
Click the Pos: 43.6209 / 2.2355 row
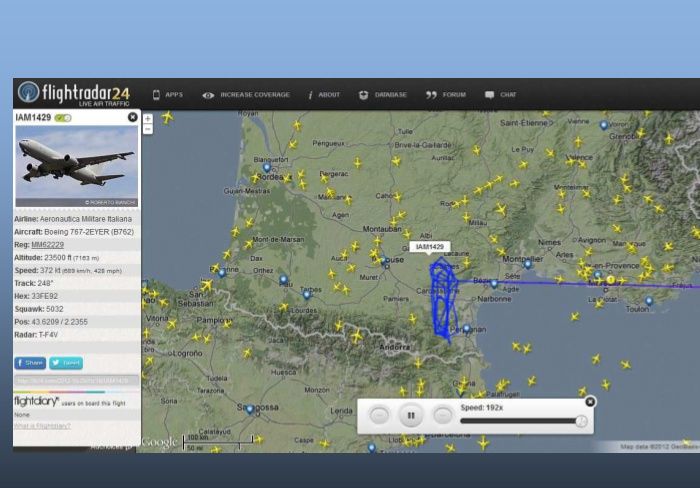[77, 322]
